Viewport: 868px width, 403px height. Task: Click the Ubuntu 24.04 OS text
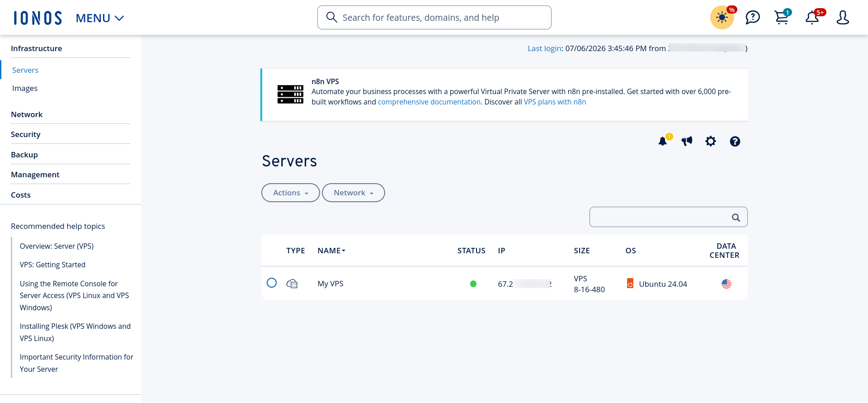click(663, 284)
